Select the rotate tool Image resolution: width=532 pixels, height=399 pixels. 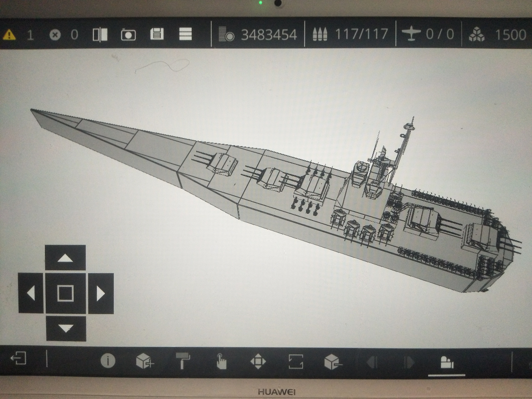coord(296,361)
